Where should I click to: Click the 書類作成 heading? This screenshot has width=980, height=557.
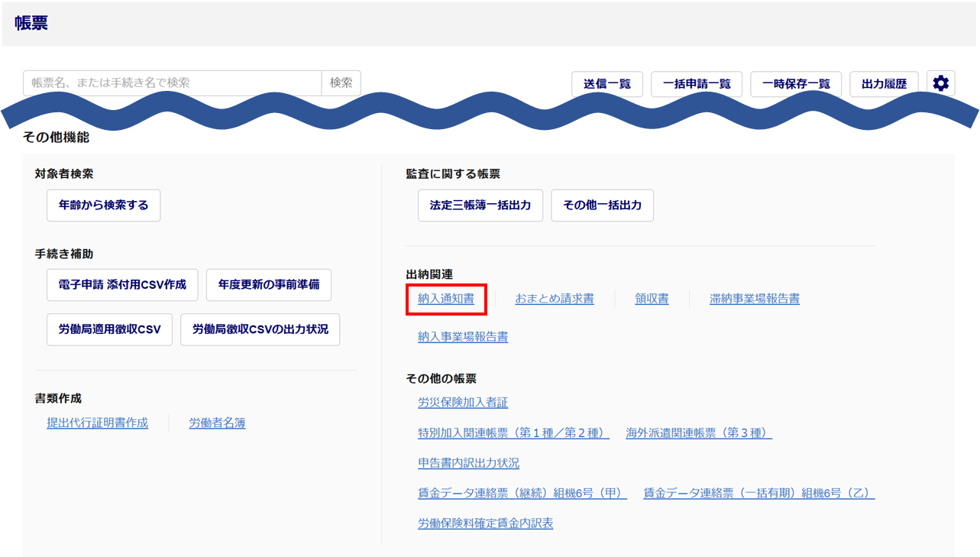58,398
